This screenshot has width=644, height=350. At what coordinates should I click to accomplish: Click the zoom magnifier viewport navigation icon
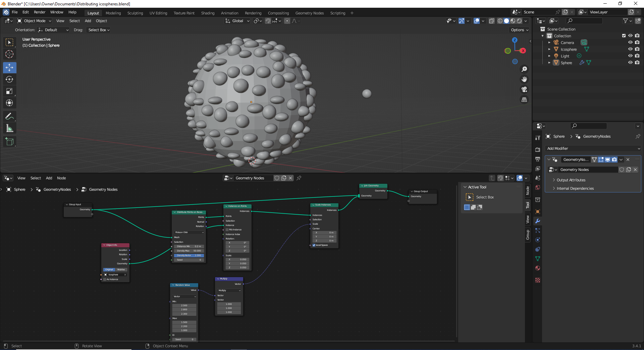(524, 69)
